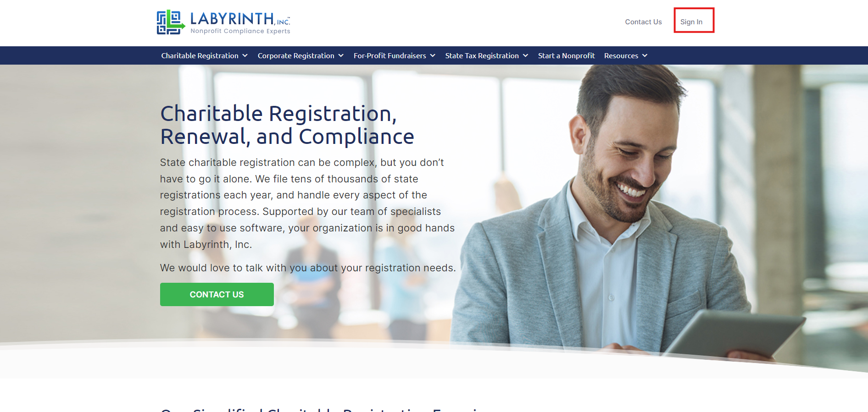Expand the Charitable Registration chevron
This screenshot has height=412, width=868.
point(245,55)
